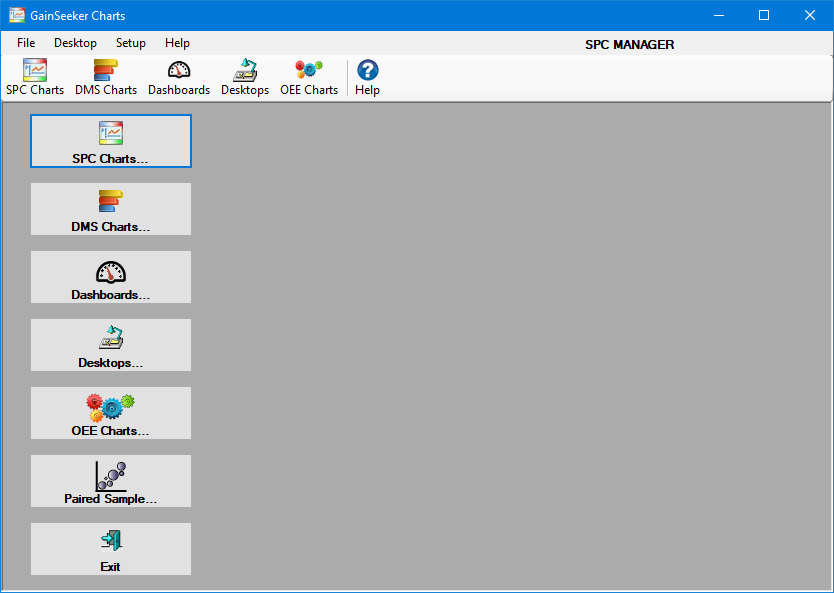Click the large Dashboards... gauge button

point(111,277)
